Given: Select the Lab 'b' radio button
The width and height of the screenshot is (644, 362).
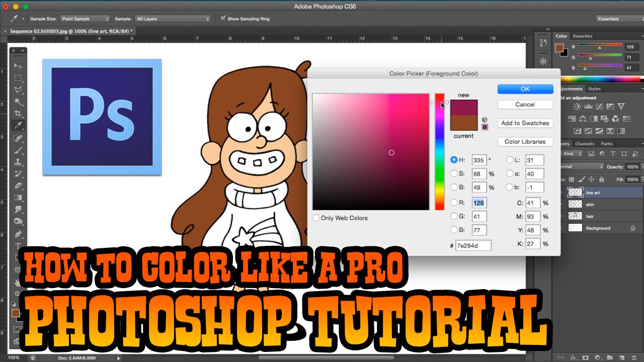Looking at the screenshot, I should (510, 187).
